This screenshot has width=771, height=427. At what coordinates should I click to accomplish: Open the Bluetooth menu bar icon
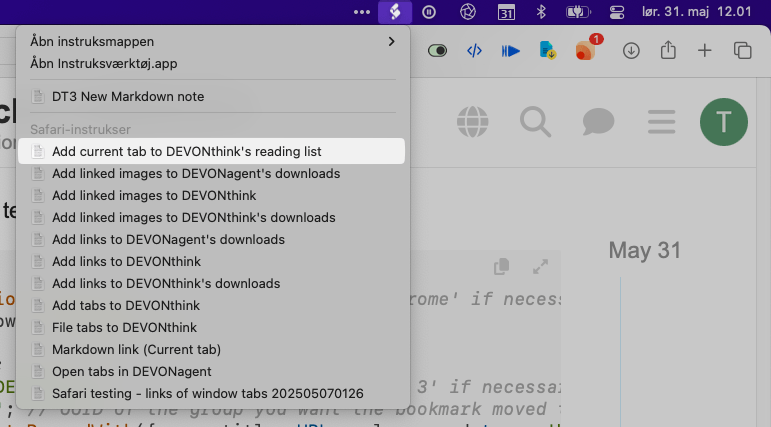[x=541, y=12]
